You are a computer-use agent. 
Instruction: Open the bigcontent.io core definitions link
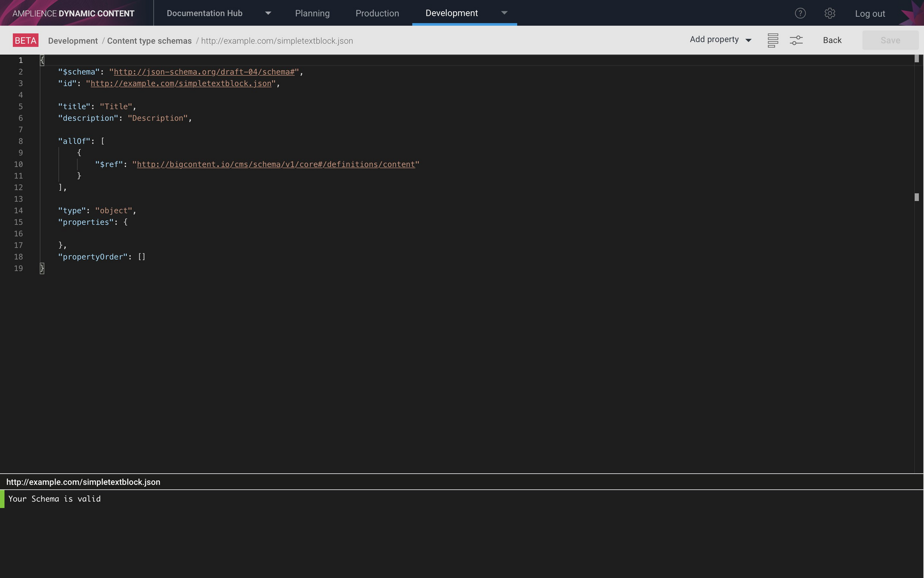pos(276,164)
